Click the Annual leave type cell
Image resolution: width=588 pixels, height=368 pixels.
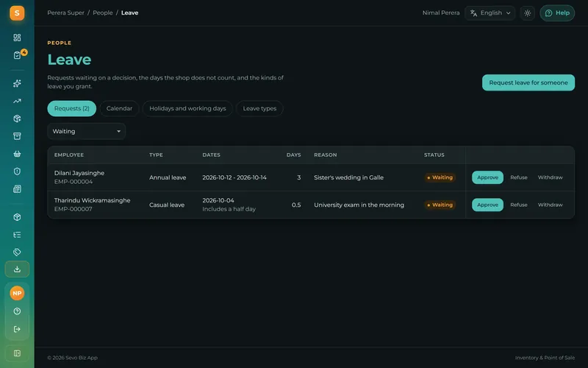168,177
